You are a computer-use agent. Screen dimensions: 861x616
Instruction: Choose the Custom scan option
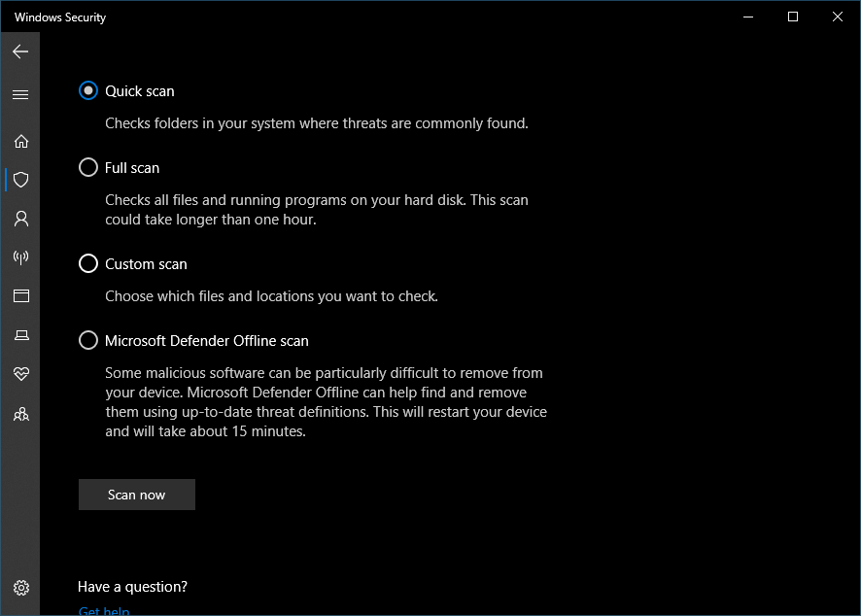[87, 263]
